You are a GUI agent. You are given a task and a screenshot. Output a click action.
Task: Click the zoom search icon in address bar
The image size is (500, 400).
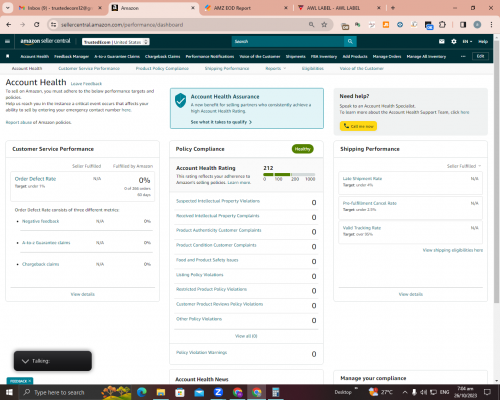click(x=311, y=25)
